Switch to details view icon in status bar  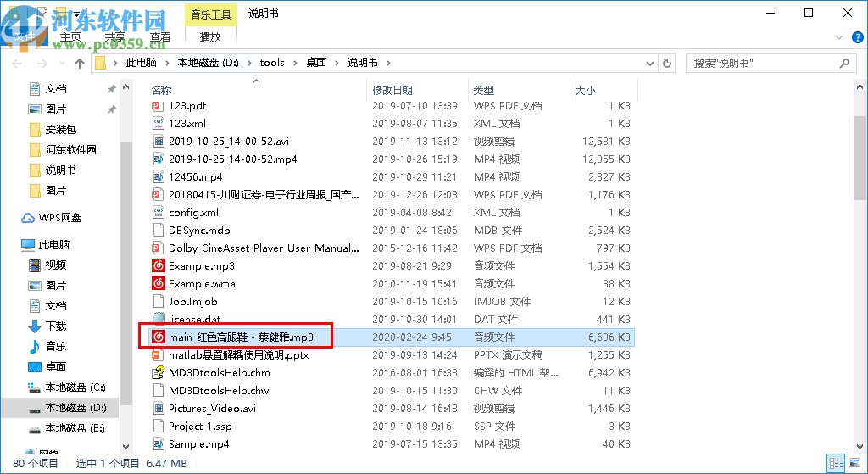click(x=837, y=463)
